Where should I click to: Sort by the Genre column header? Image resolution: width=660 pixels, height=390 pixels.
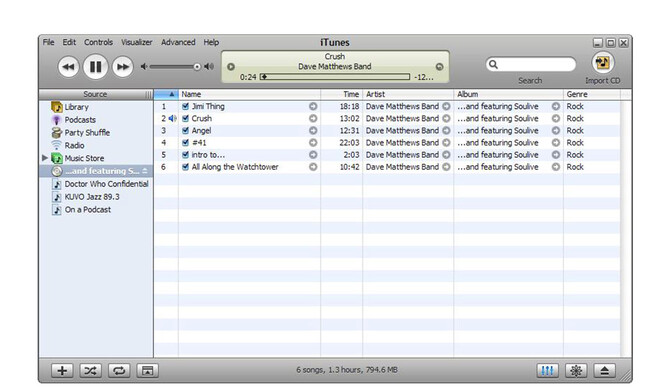click(591, 94)
